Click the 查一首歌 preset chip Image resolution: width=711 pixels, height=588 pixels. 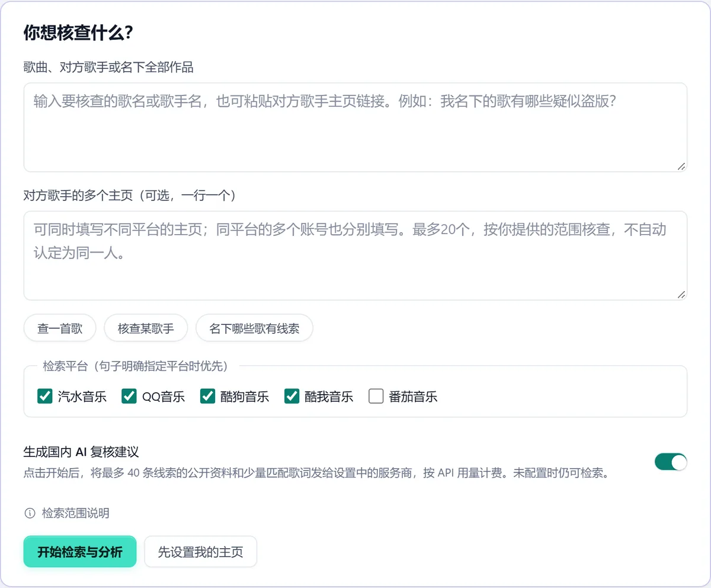click(60, 328)
